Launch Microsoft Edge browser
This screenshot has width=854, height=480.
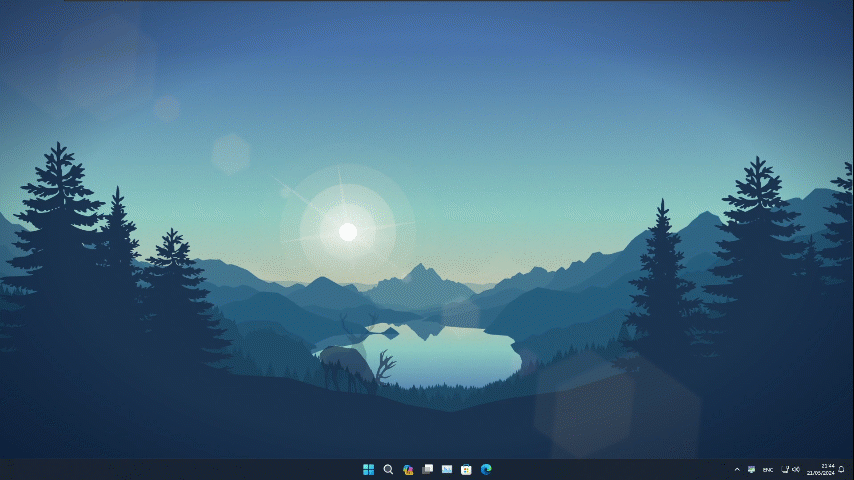pyautogui.click(x=486, y=469)
